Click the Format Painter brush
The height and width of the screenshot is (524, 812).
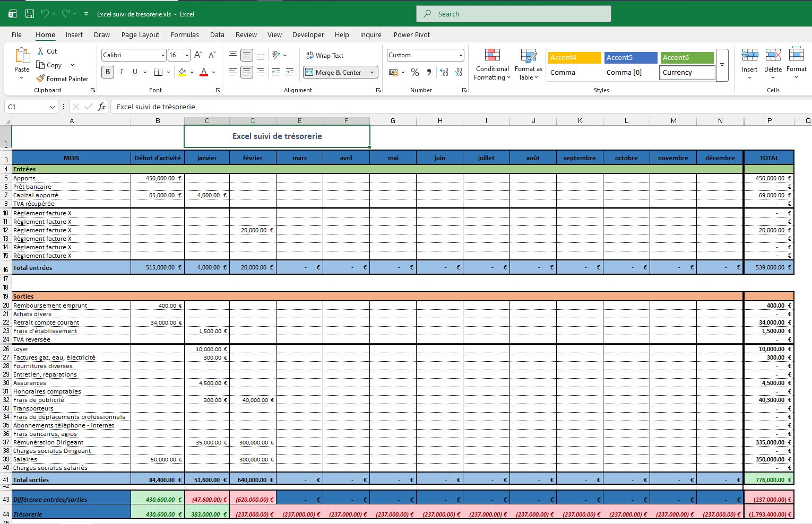40,78
